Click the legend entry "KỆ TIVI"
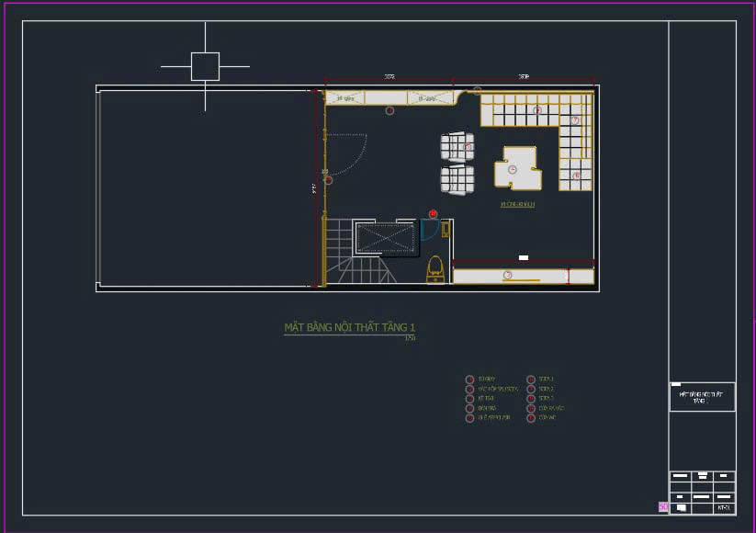Viewport: 756px width, 533px height. (x=486, y=399)
